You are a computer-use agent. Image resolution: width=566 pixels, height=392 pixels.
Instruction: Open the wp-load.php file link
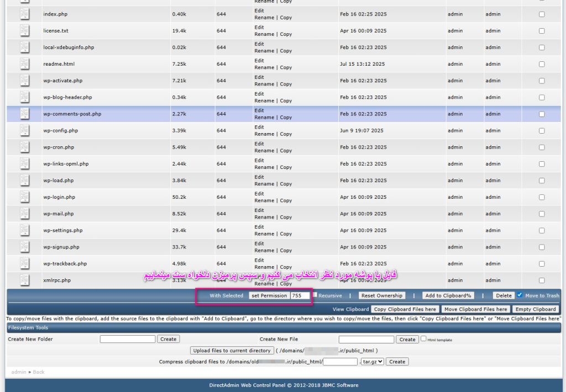tap(58, 181)
